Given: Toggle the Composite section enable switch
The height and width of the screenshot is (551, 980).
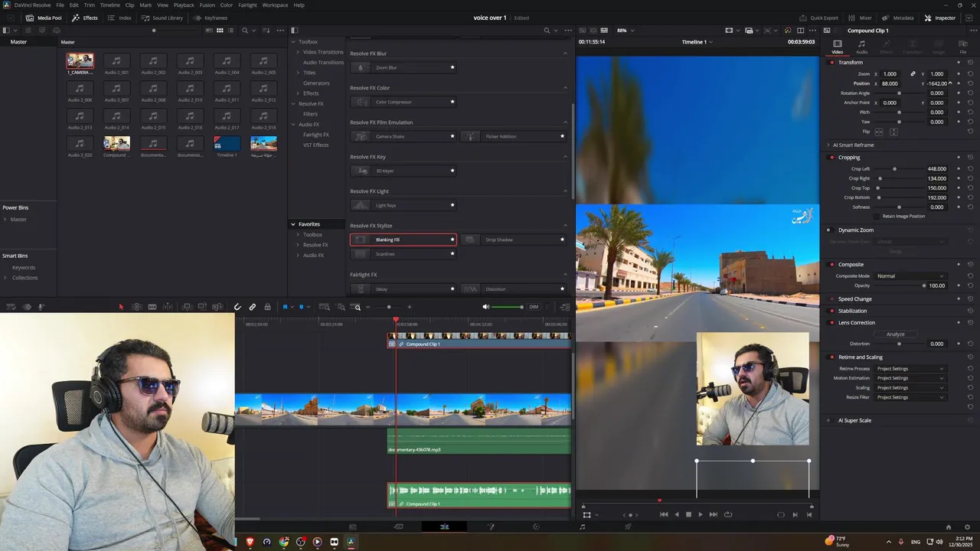Looking at the screenshot, I should pyautogui.click(x=832, y=264).
